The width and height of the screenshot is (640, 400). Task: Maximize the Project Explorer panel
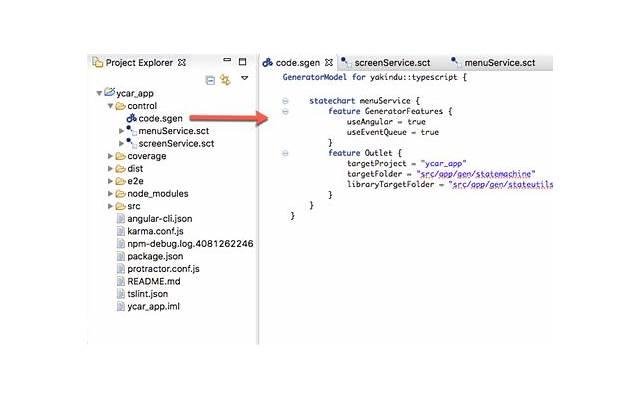tap(244, 61)
